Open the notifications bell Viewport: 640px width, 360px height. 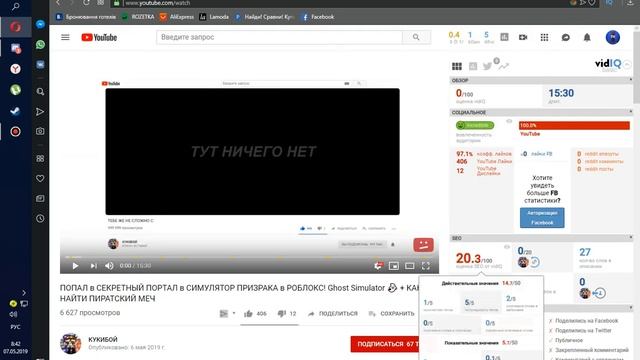[x=587, y=38]
